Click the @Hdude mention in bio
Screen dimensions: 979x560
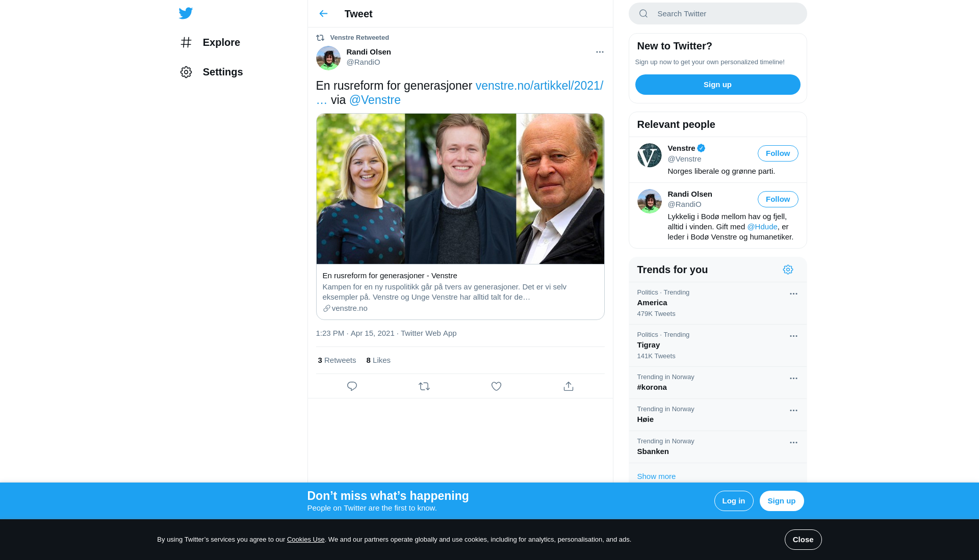762,227
